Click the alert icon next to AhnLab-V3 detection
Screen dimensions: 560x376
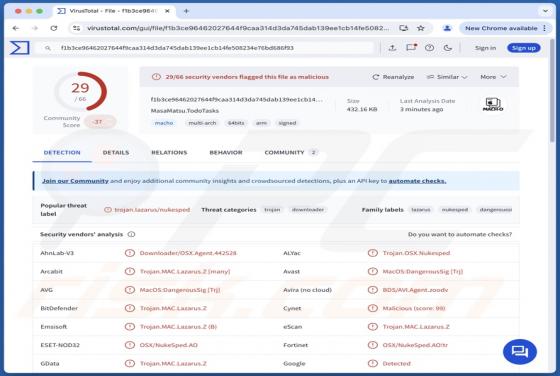tap(130, 253)
